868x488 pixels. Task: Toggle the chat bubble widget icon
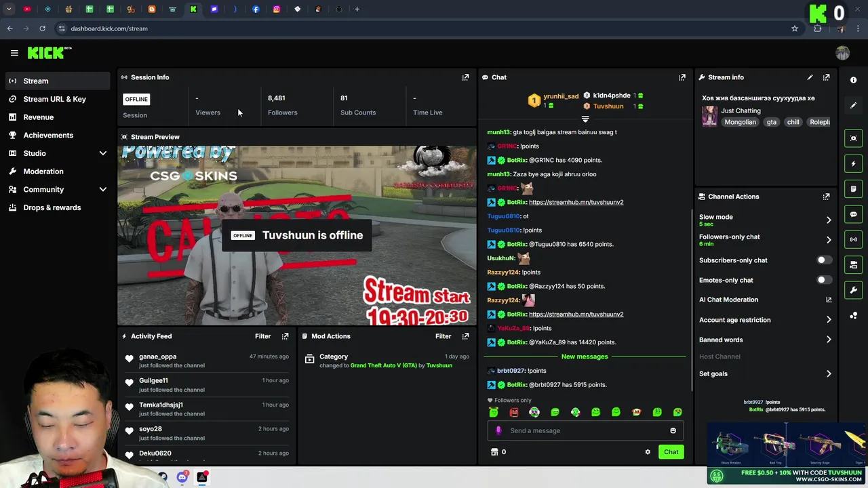pyautogui.click(x=853, y=214)
